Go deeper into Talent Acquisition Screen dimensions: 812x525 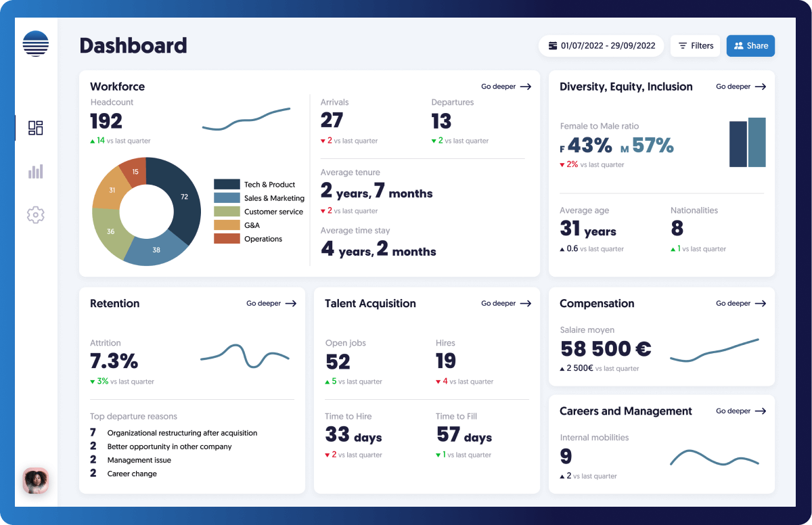click(505, 304)
